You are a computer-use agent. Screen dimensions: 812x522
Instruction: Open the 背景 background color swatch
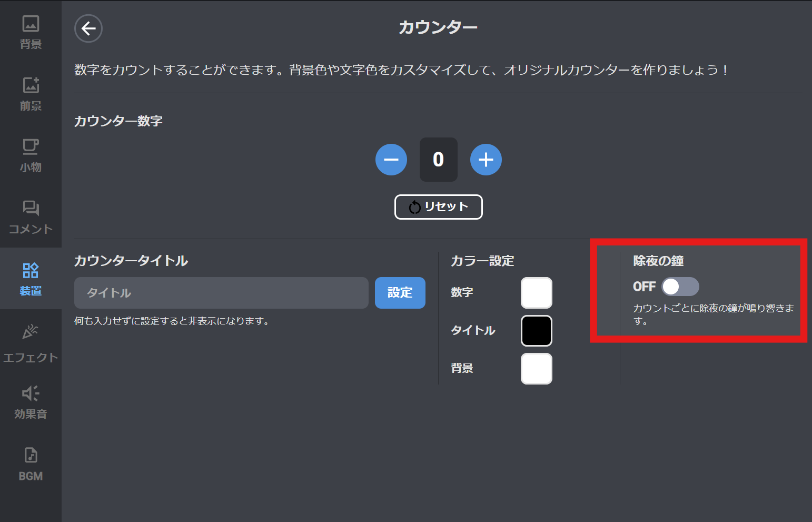(x=536, y=369)
